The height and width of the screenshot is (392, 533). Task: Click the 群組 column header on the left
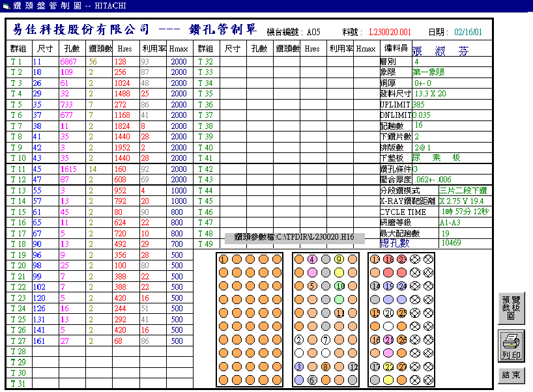18,49
